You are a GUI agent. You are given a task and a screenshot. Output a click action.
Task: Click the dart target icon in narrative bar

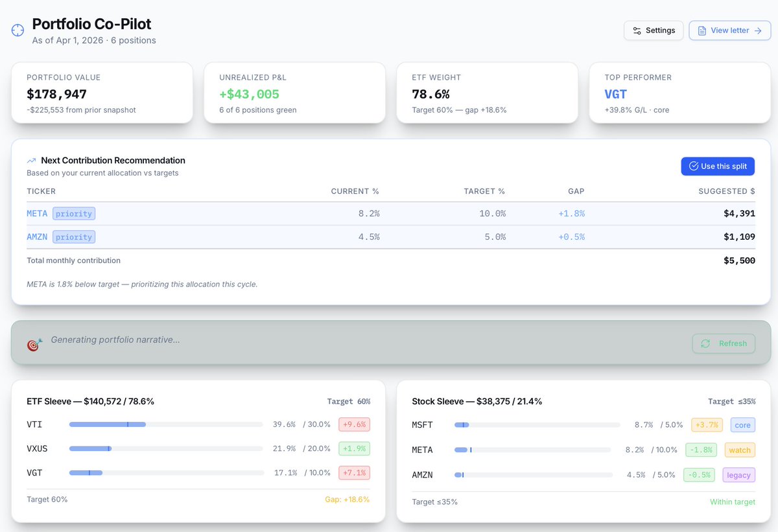[x=34, y=344]
